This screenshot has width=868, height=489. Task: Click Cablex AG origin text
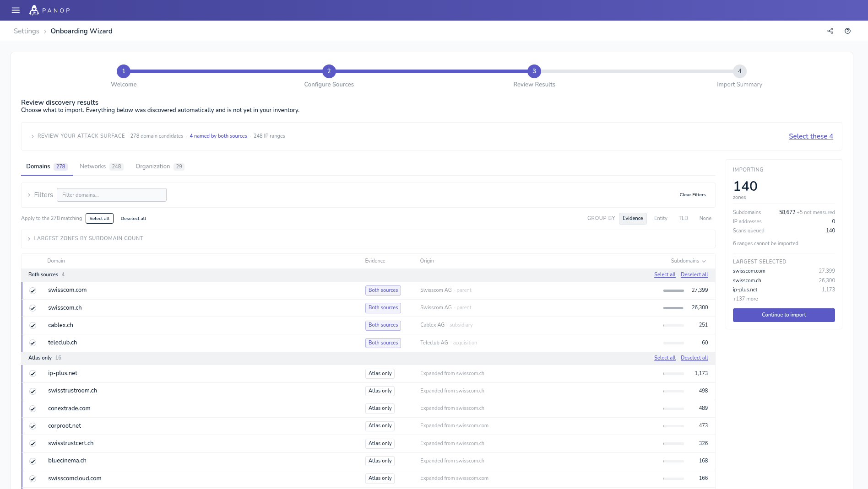(432, 325)
